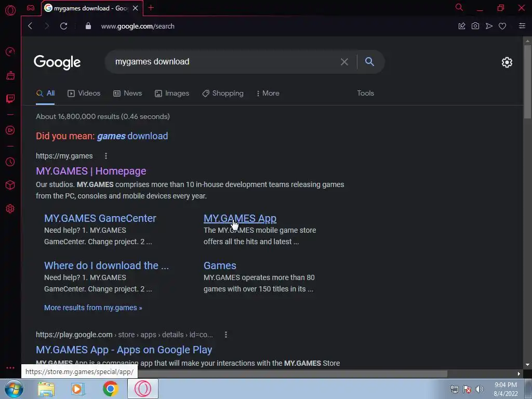Image resolution: width=532 pixels, height=399 pixels.
Task: Close the mygames download tab
Action: pyautogui.click(x=136, y=8)
